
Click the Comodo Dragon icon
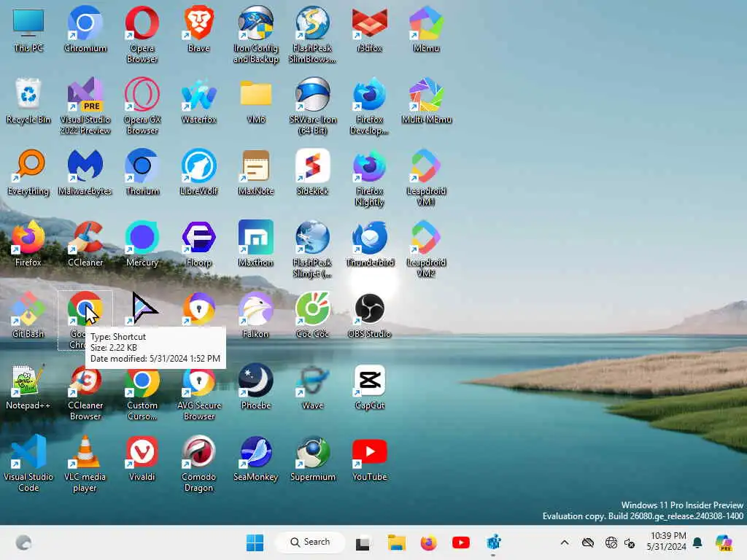pyautogui.click(x=198, y=463)
